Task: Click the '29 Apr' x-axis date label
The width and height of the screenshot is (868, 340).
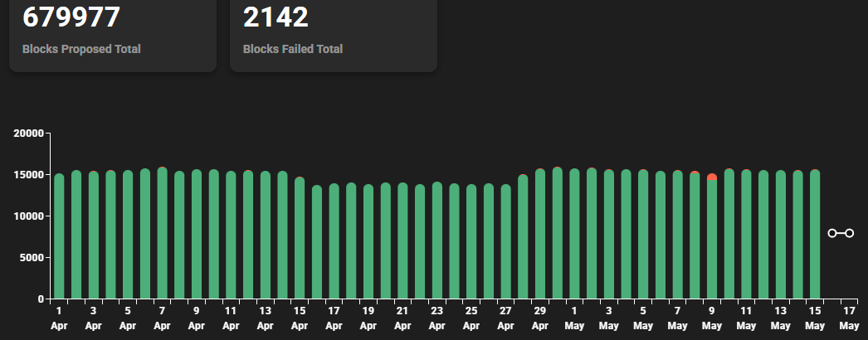Action: 539,318
